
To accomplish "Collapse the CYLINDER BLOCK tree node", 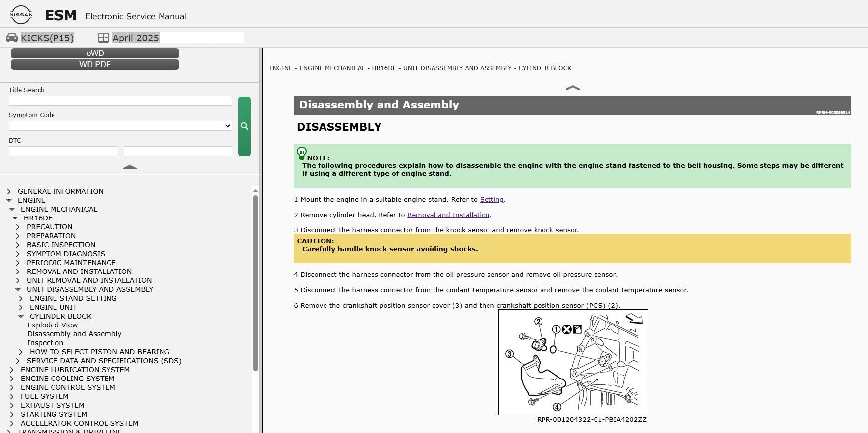I will point(21,316).
